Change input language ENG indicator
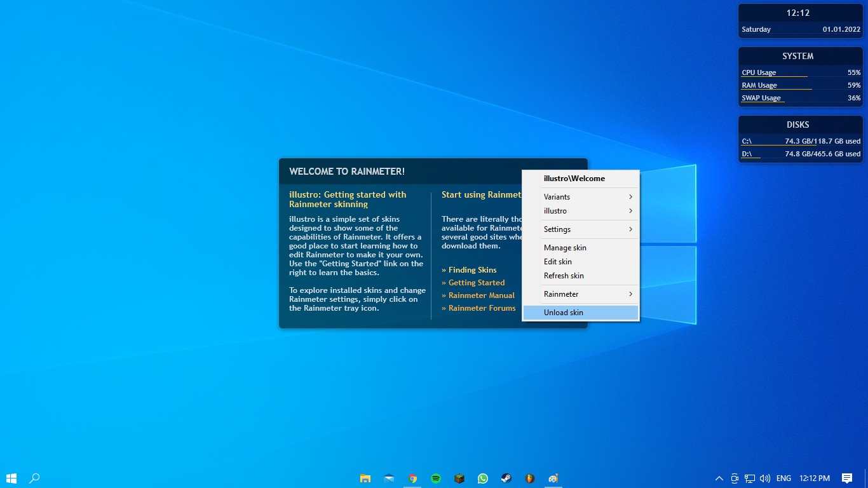The height and width of the screenshot is (488, 868). point(784,478)
